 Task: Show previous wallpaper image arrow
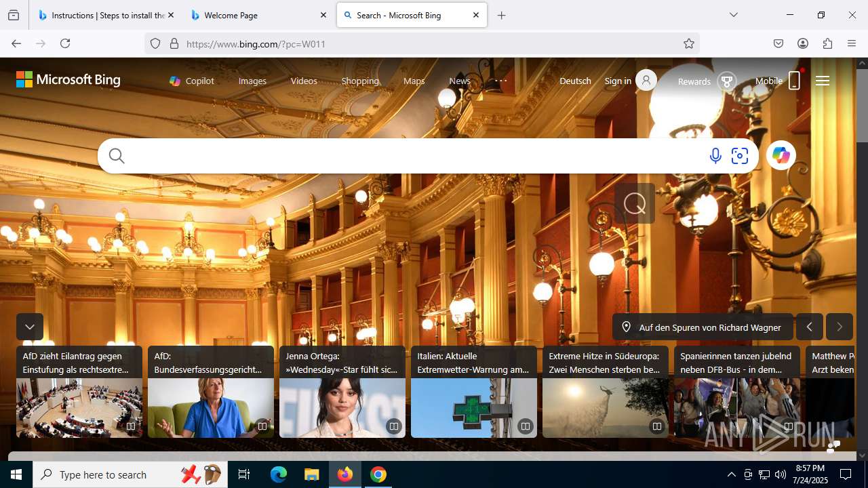[x=810, y=327]
